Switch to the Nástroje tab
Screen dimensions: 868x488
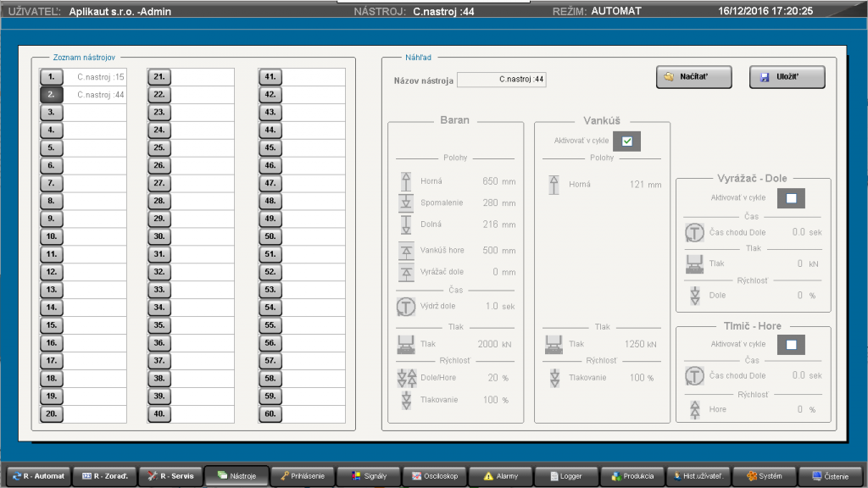[x=237, y=476]
